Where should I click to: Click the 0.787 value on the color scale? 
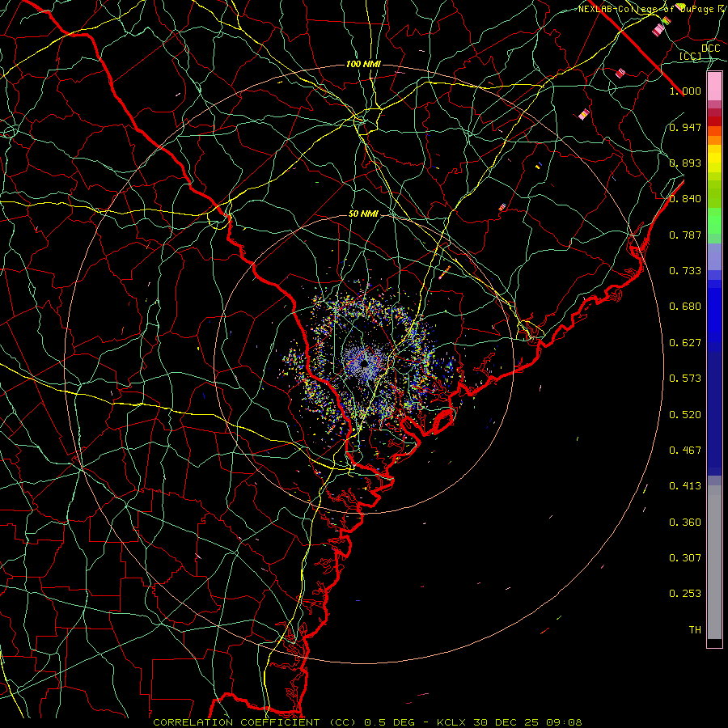(685, 235)
